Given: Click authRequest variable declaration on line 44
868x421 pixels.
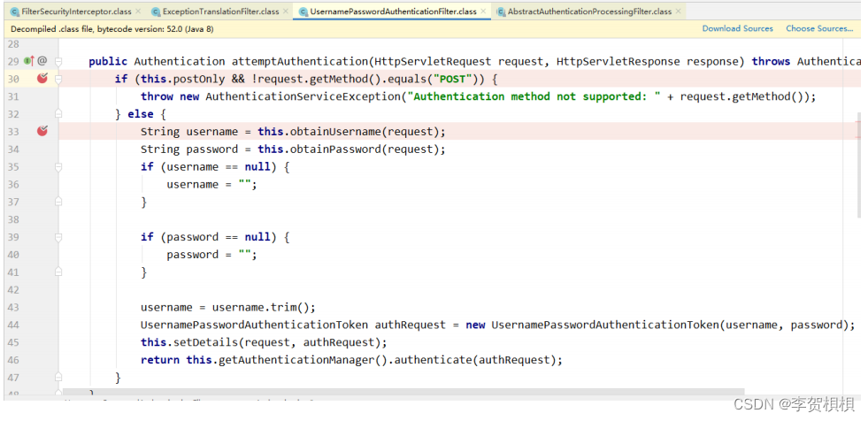Looking at the screenshot, I should pyautogui.click(x=411, y=325).
